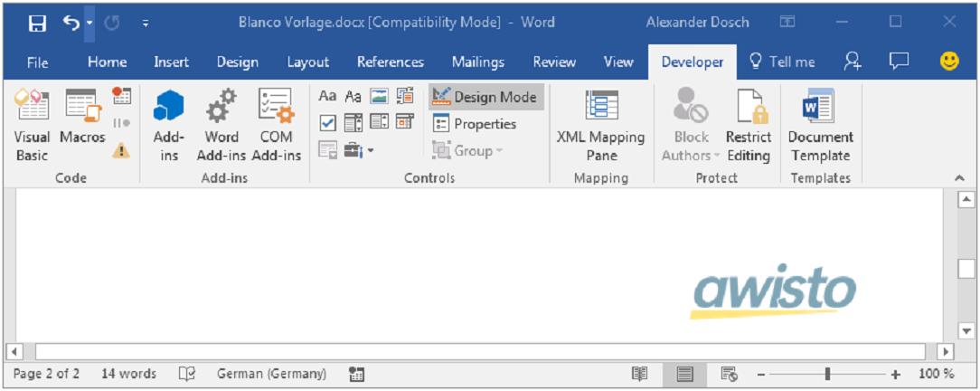
Task: Select the Developer tab
Action: coord(693,62)
